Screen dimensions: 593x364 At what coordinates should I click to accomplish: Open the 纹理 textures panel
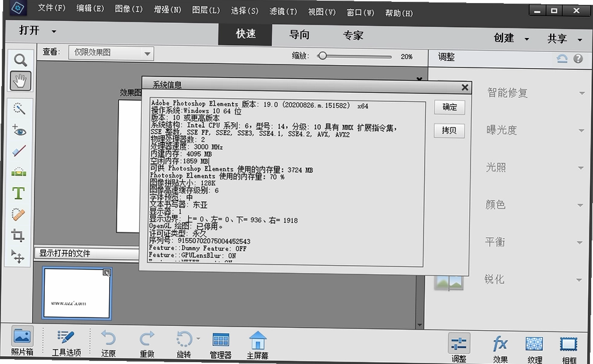point(534,350)
